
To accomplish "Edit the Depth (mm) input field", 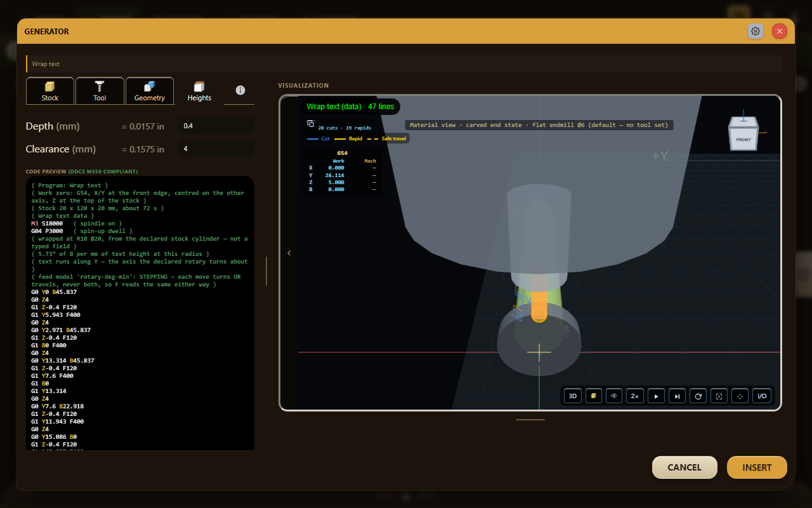I will 217,126.
